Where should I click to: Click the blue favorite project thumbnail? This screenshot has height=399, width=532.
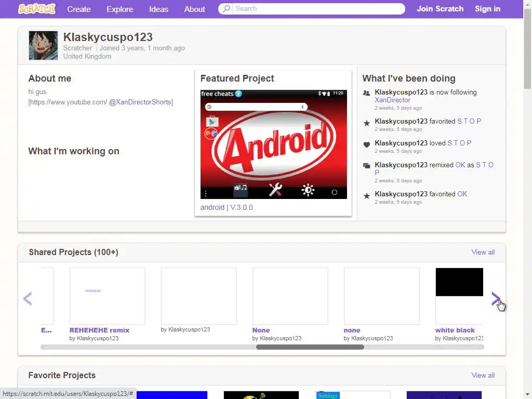click(171, 395)
